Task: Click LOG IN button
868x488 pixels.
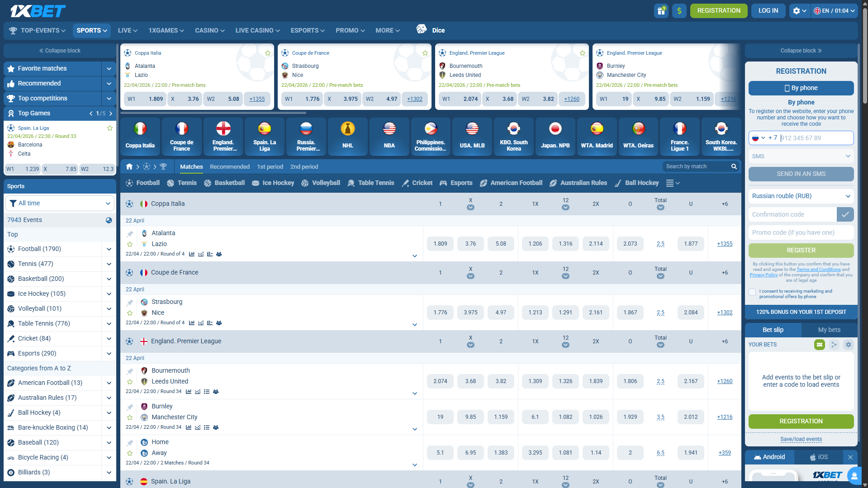Action: [768, 10]
